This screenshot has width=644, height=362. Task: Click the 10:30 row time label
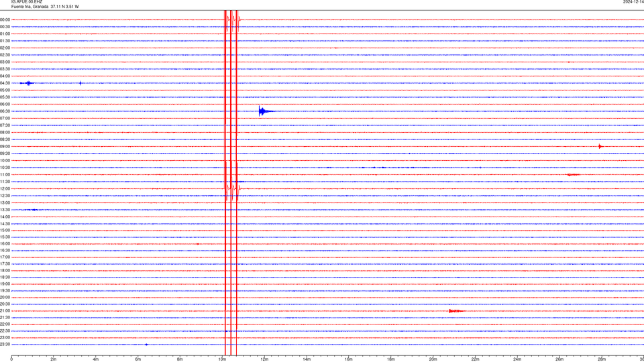[x=5, y=168]
